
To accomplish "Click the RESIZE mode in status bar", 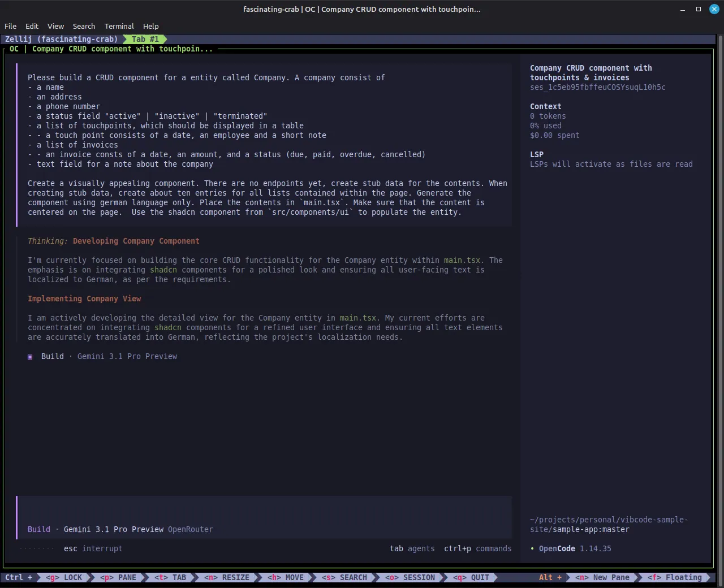I will tap(227, 577).
